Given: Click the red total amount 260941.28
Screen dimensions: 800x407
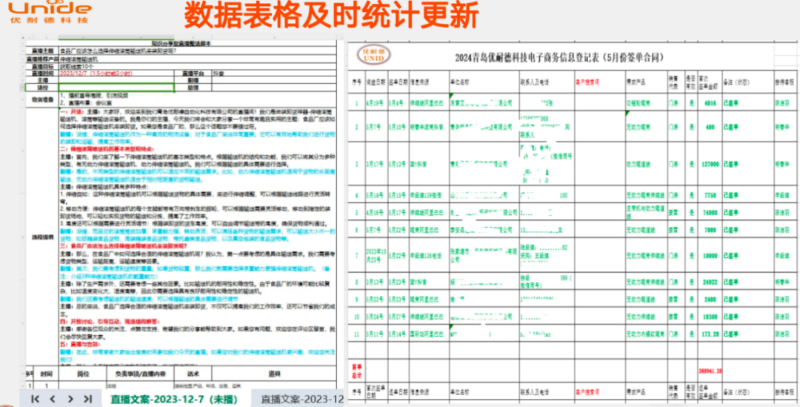Looking at the screenshot, I should point(709,371).
